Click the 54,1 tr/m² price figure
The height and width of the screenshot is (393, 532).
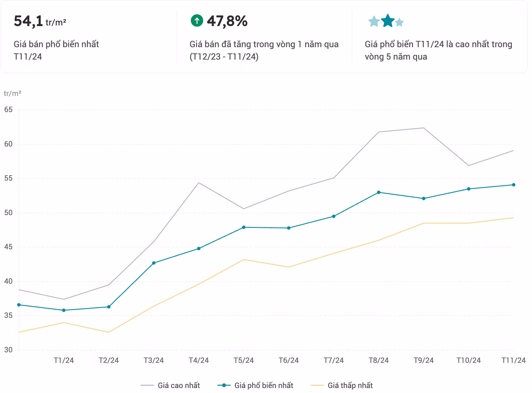coord(40,21)
